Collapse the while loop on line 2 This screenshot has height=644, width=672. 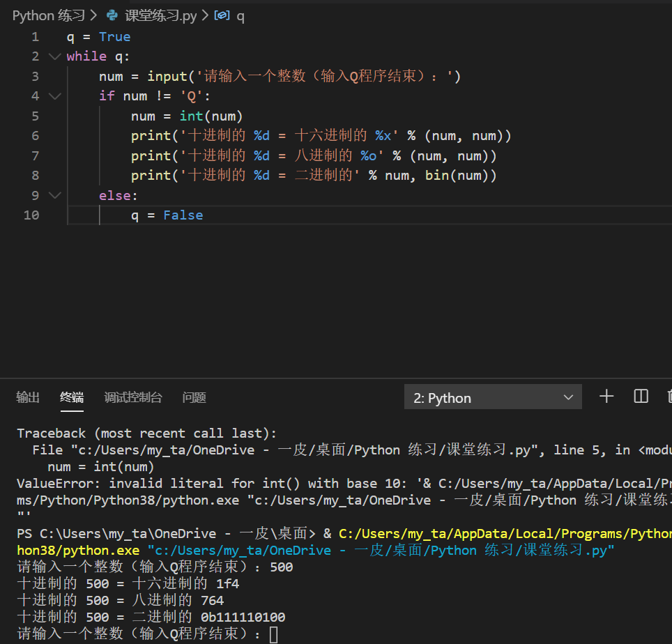[54, 56]
